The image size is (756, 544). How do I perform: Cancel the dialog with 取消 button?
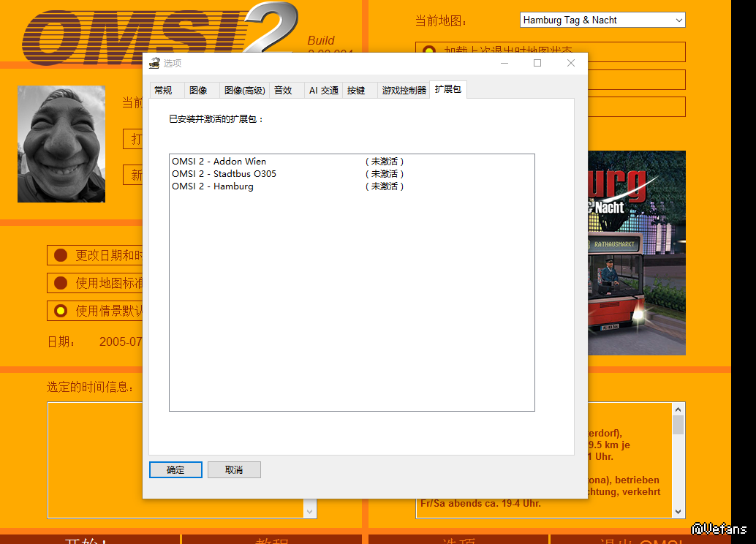pos(234,469)
